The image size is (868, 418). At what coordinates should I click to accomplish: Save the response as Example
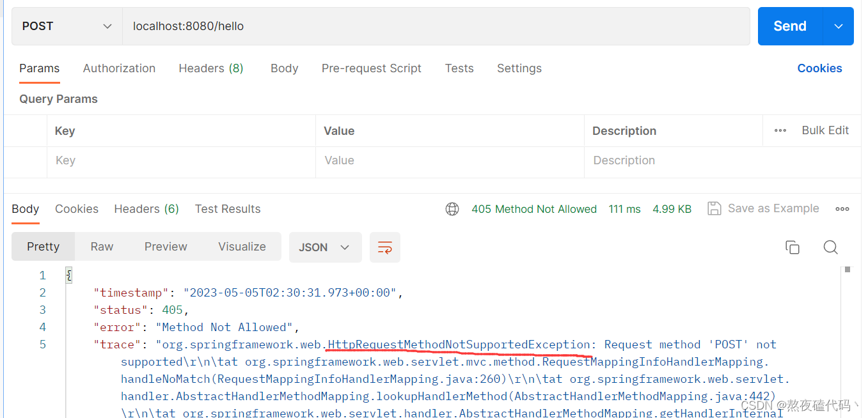[763, 208]
